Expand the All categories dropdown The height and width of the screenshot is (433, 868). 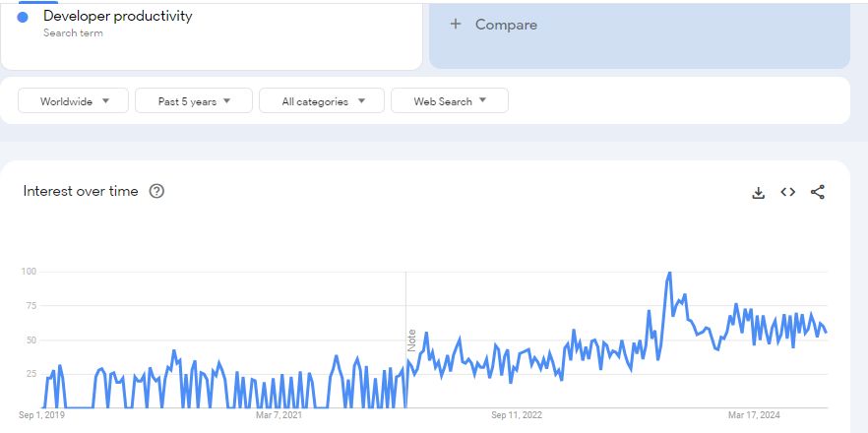click(x=324, y=101)
